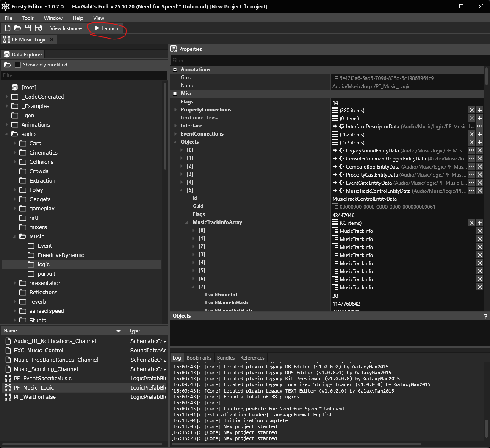The image size is (490, 448).
Task: Remove MusicTrackInfo item [0] with X
Action: click(x=480, y=231)
